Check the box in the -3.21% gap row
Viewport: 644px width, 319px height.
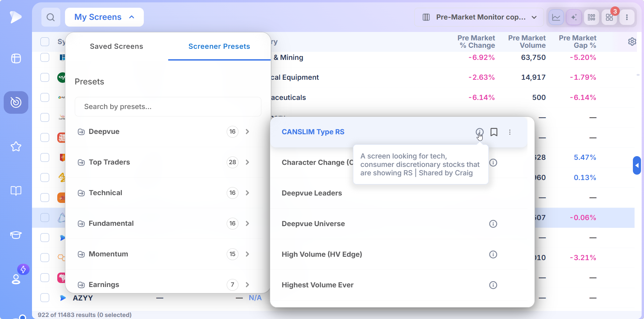point(45,258)
